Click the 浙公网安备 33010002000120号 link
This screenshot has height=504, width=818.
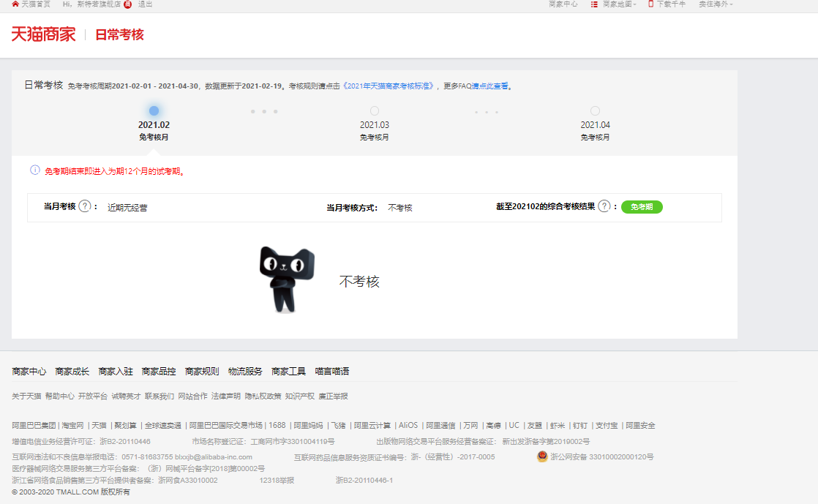point(602,457)
